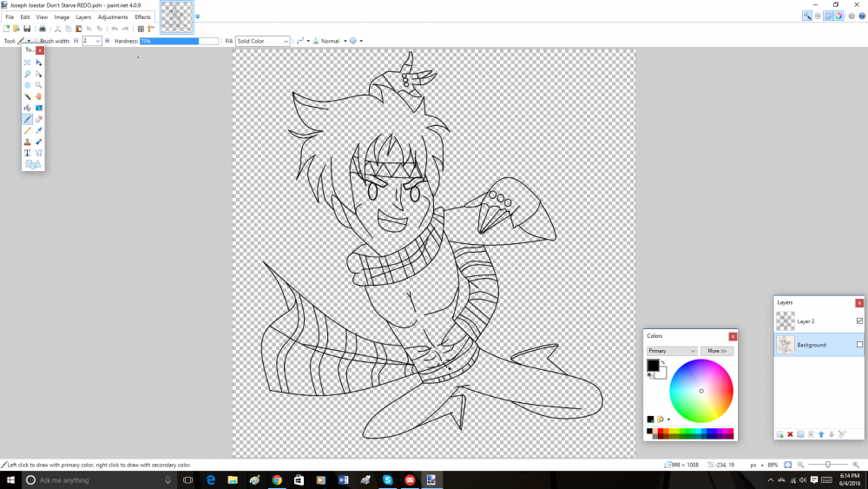
Task: Select the Shapes tool
Action: point(33,164)
